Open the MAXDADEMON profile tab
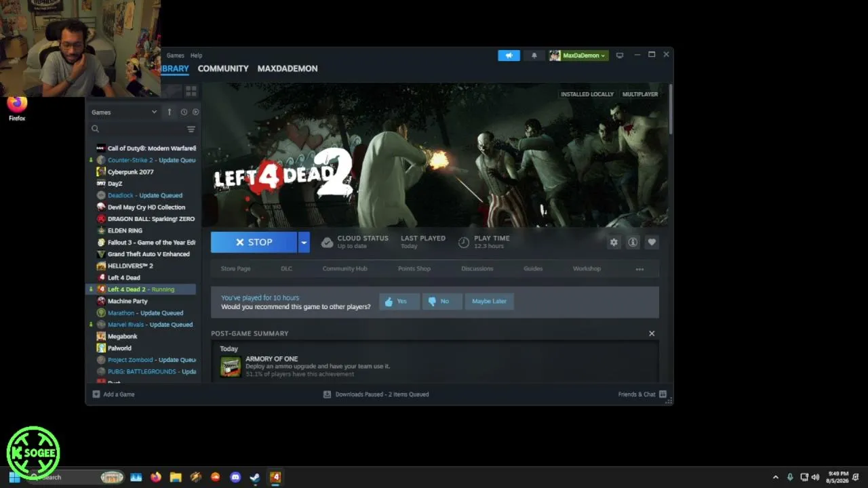Viewport: 868px width, 488px height. (288, 68)
